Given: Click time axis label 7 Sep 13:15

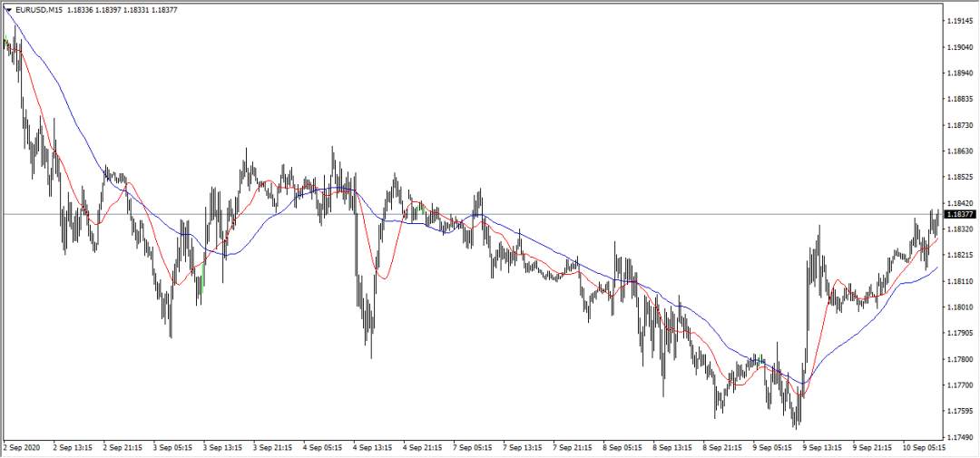Looking at the screenshot, I should 524,448.
